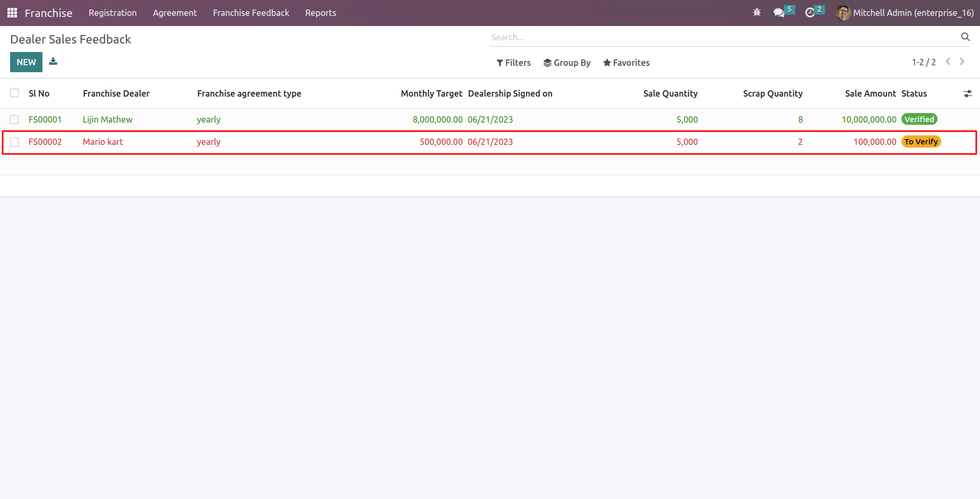Sort by Sale Amount column header

[871, 93]
